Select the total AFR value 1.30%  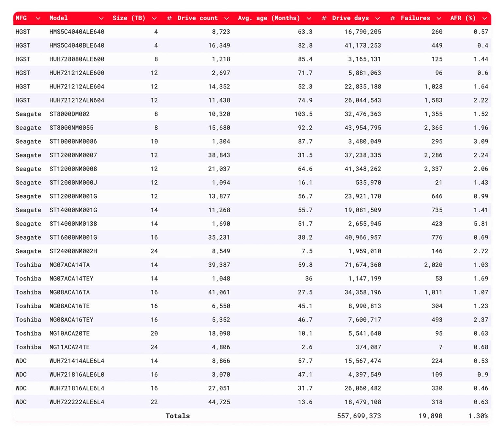478,416
